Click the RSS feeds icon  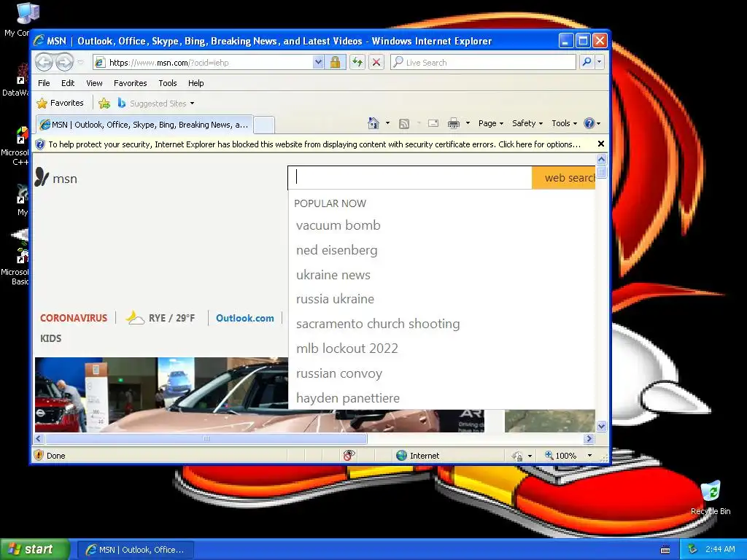tap(404, 124)
